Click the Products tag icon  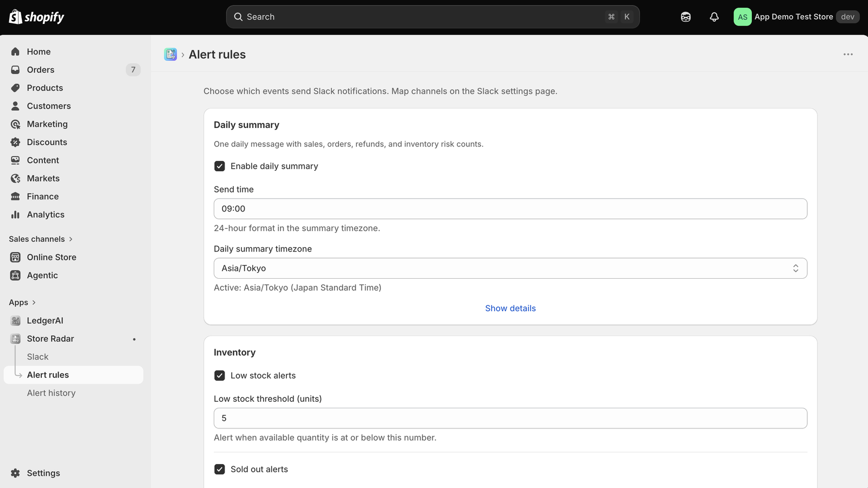point(15,88)
